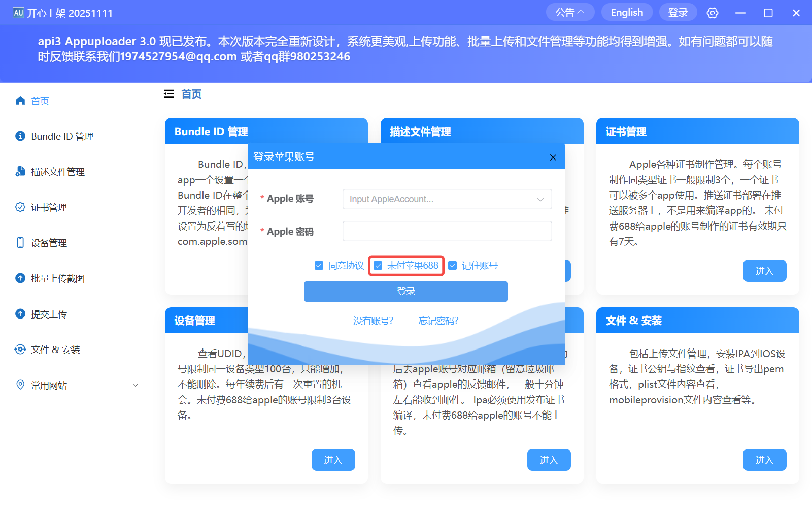Click the 忘记密码? link
This screenshot has width=812, height=508.
(437, 321)
